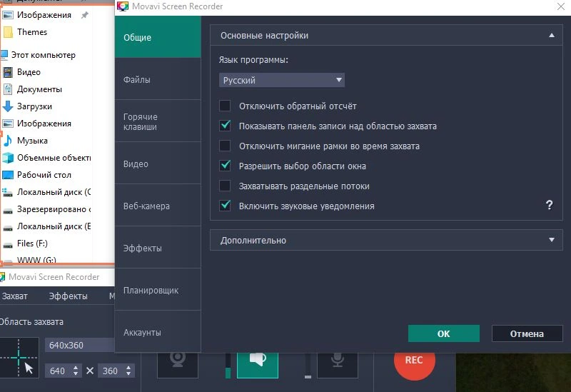The width and height of the screenshot is (571, 392).
Task: Adjust the system audio volume slider
Action: tap(228, 366)
